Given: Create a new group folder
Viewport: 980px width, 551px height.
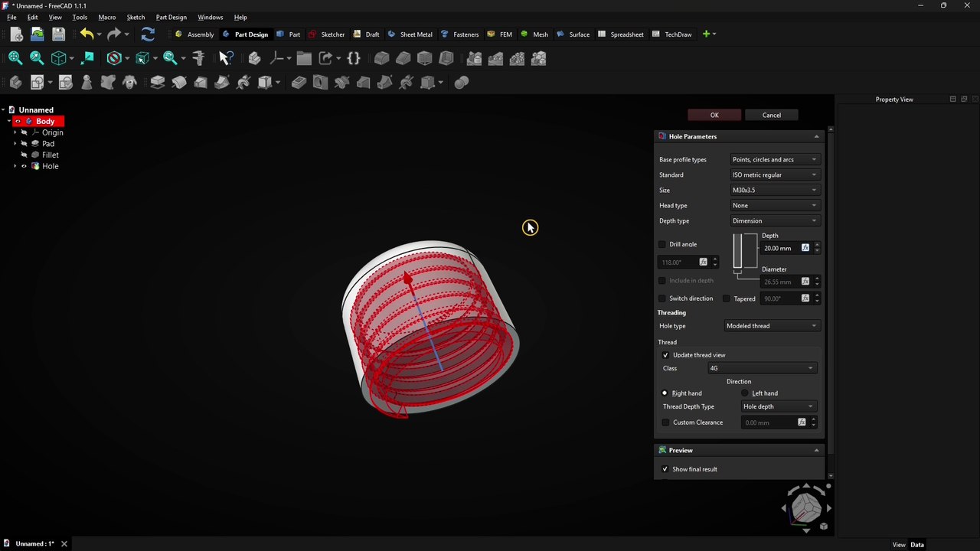Looking at the screenshot, I should [304, 58].
